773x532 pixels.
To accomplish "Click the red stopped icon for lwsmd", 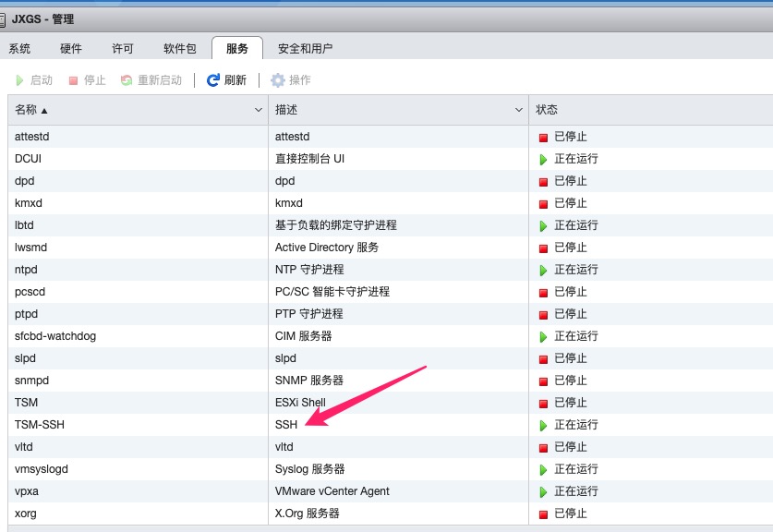I will pyautogui.click(x=543, y=248).
